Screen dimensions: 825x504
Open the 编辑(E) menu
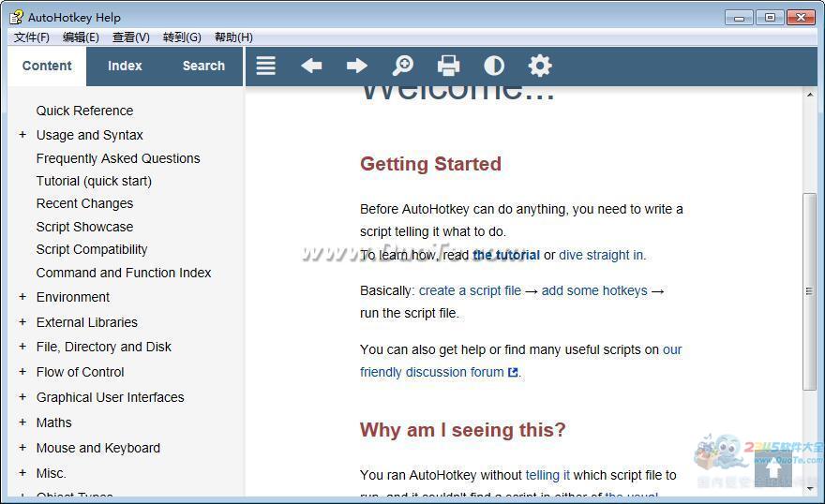81,37
